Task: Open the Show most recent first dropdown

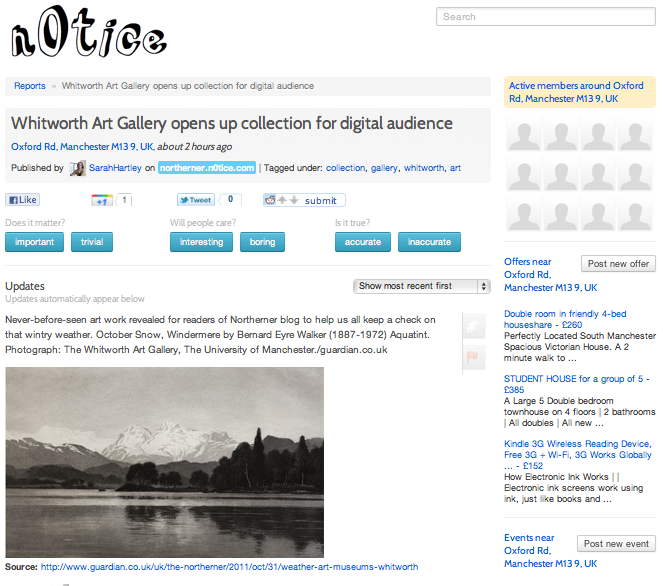Action: [x=422, y=286]
